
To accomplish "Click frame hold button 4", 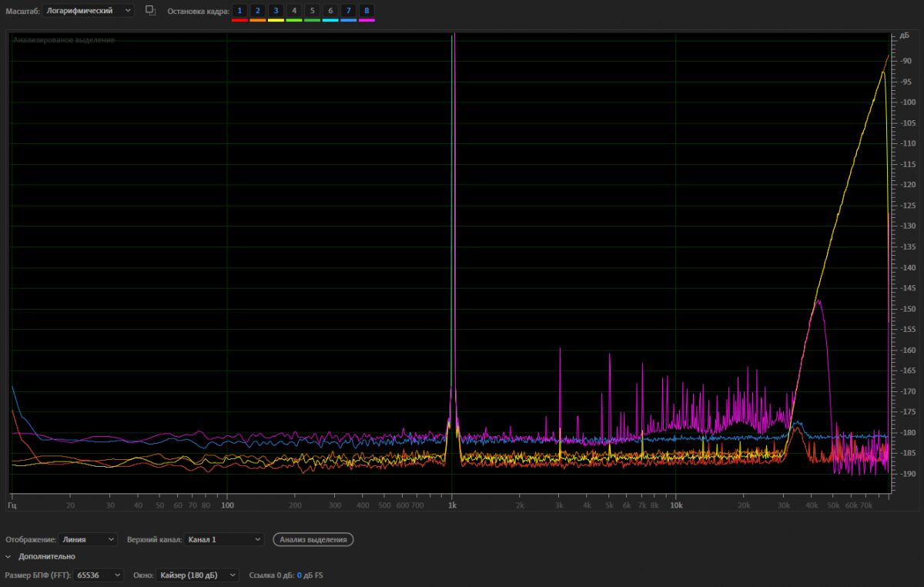I will click(294, 10).
